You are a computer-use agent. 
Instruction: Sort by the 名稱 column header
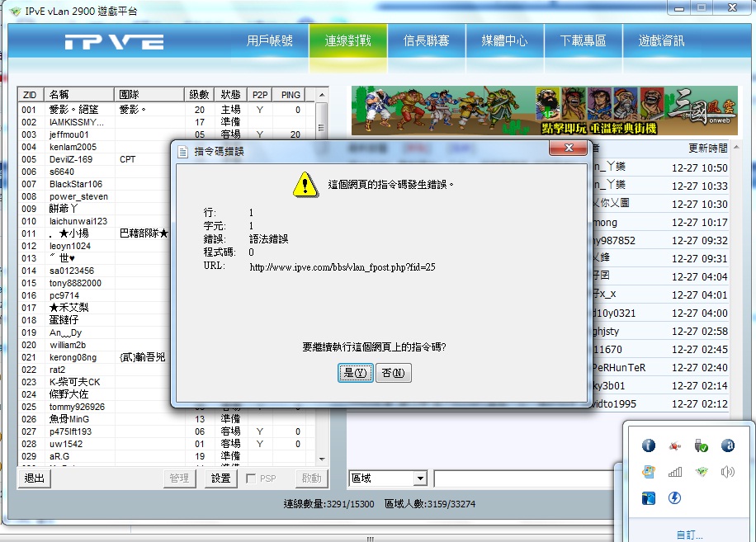[x=79, y=95]
